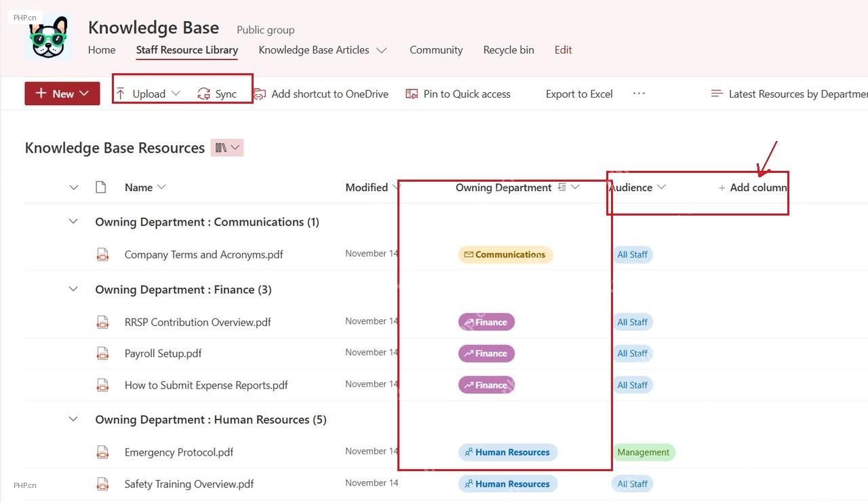This screenshot has height=503, width=868.
Task: Open Company Terms and Acronyms.pdf
Action: pyautogui.click(x=203, y=254)
